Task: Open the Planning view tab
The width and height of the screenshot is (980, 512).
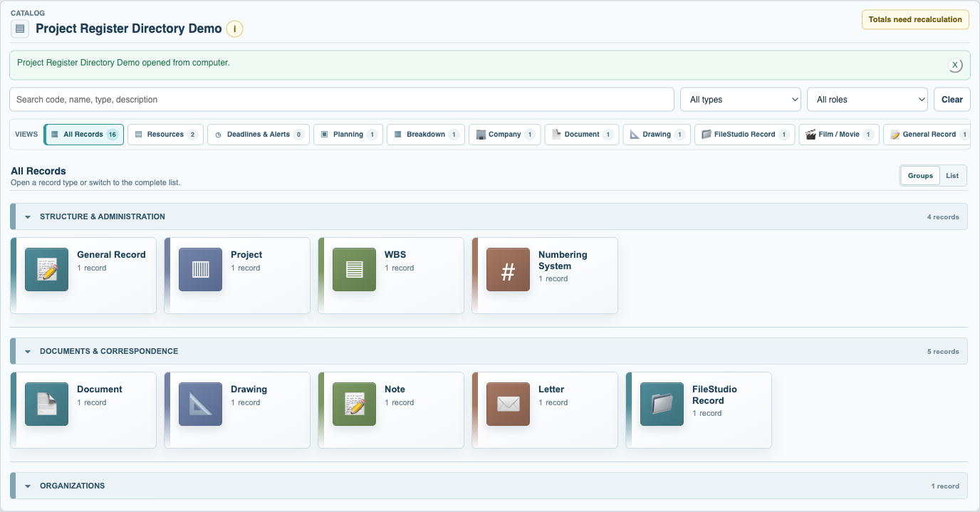Action: [x=348, y=135]
